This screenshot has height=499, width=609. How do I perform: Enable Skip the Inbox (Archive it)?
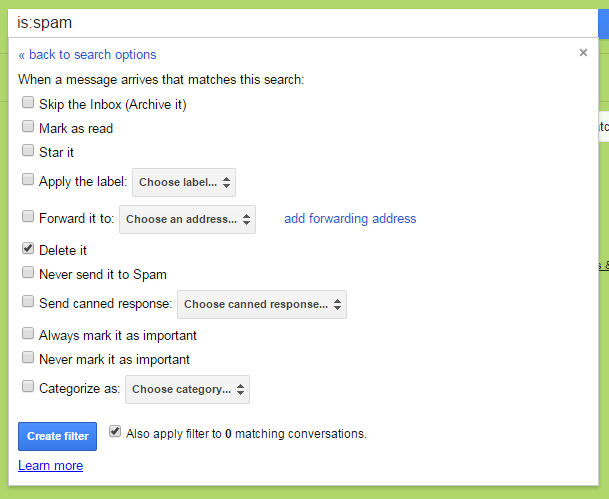click(28, 103)
